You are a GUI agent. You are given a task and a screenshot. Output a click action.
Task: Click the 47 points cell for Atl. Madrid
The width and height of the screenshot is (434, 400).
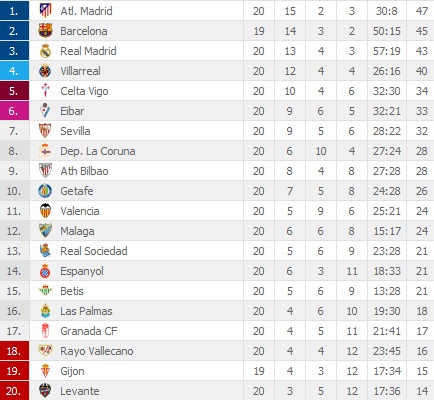click(x=421, y=11)
